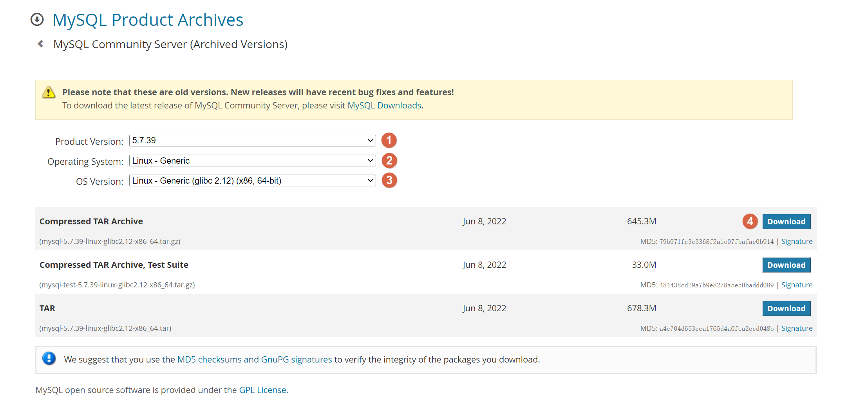Click the red numbered marker 4

[x=750, y=222]
